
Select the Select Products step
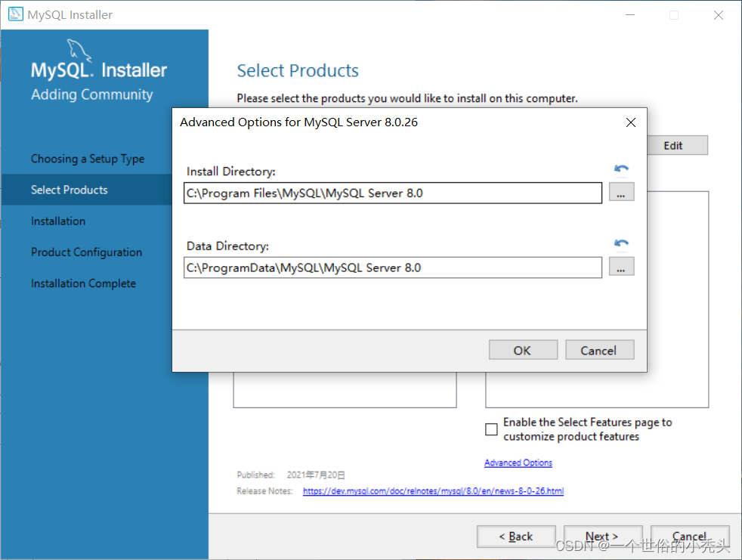[69, 190]
